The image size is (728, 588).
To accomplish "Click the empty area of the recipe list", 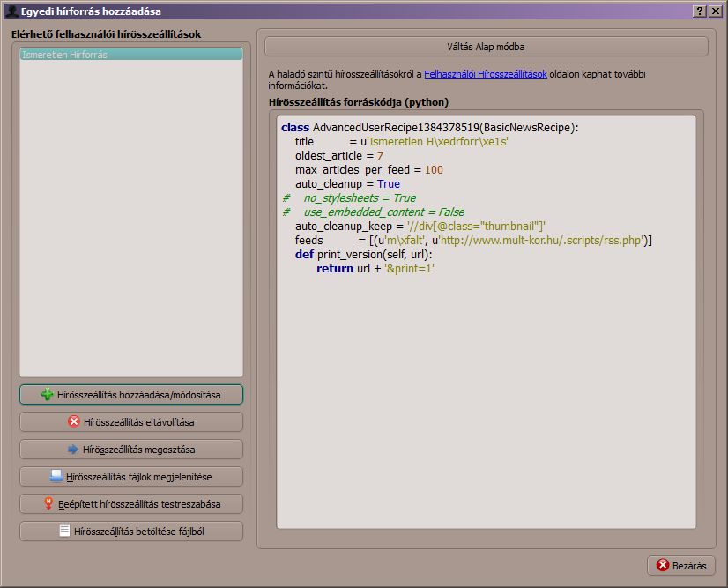I will tap(131, 219).
